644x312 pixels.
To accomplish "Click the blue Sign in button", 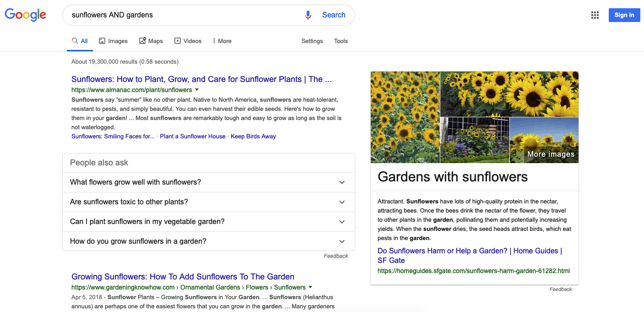I will click(624, 15).
